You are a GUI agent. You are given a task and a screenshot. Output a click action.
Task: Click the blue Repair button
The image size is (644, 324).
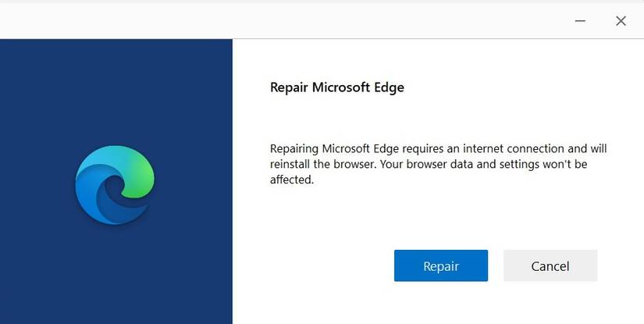point(441,265)
